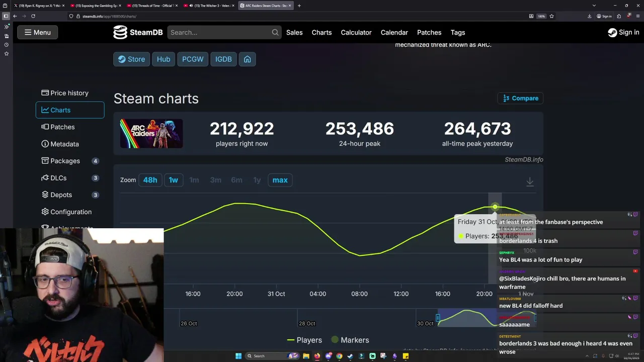Open the IGDB link button
Screen dimensions: 644x362
[x=223, y=59]
